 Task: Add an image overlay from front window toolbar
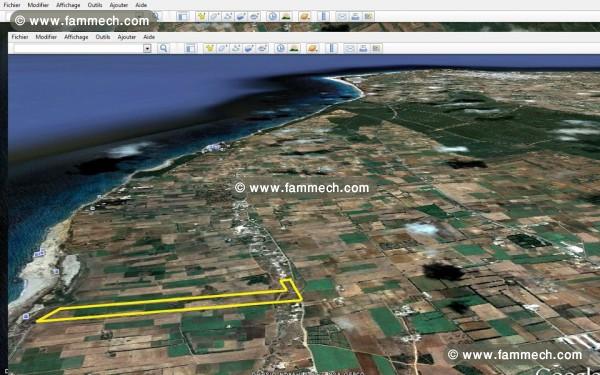click(x=249, y=48)
